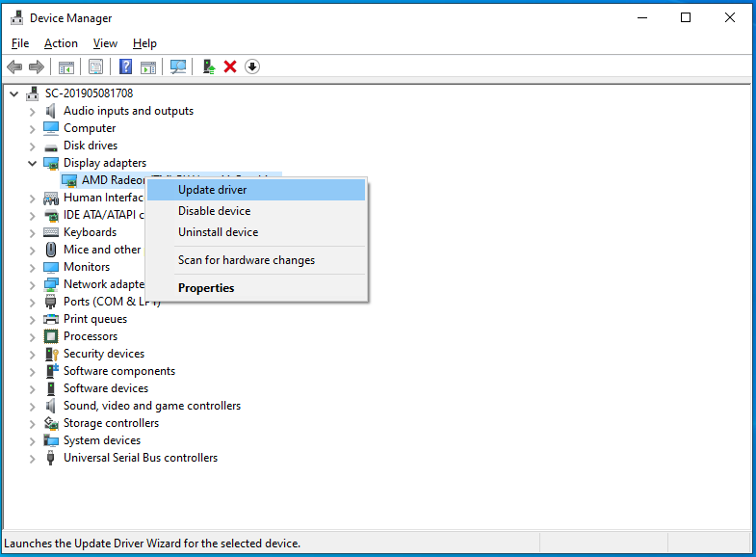Click the red X Uninstall device icon
The height and width of the screenshot is (557, 756).
tap(230, 66)
